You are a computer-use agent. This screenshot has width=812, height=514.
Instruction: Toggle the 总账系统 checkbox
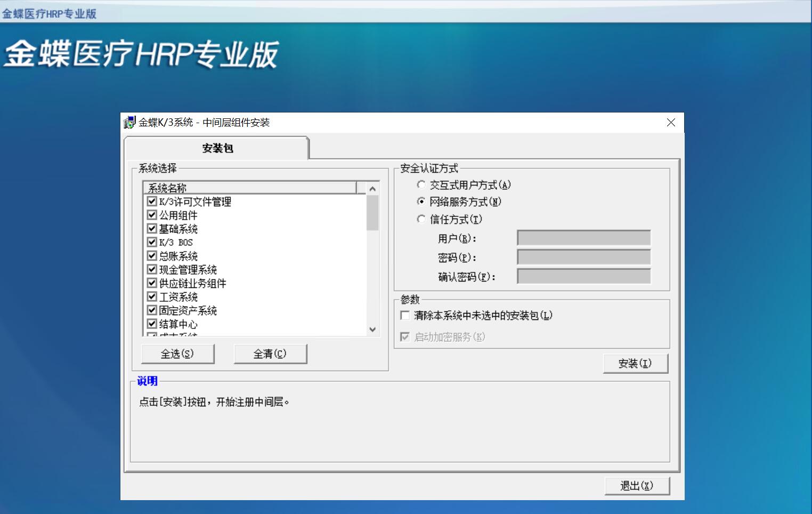coord(152,256)
